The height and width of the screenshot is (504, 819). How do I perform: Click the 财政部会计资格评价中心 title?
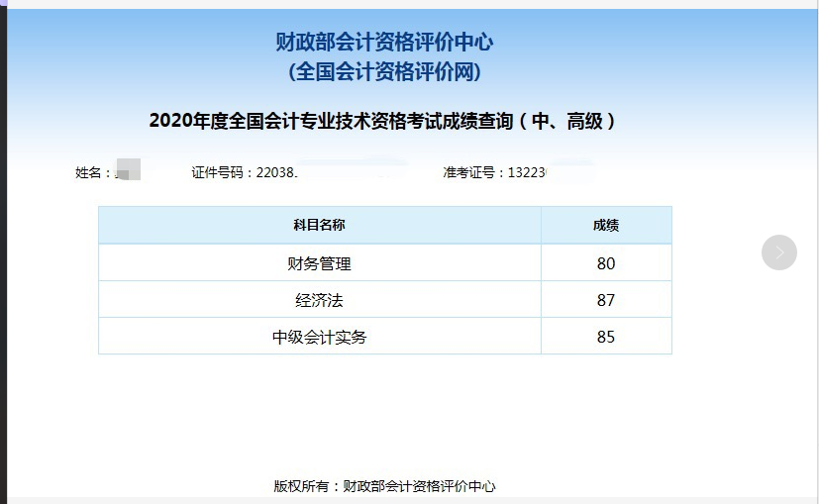384,42
